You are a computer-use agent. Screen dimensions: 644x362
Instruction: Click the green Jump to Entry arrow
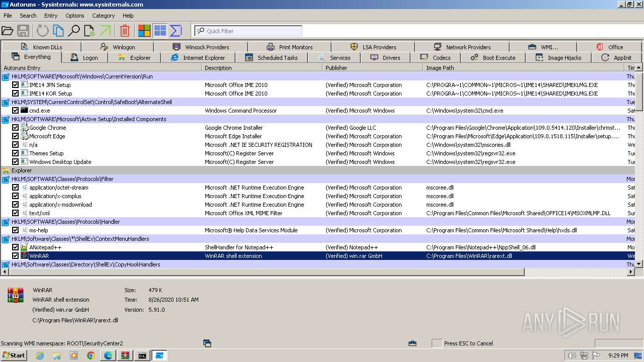tap(105, 31)
